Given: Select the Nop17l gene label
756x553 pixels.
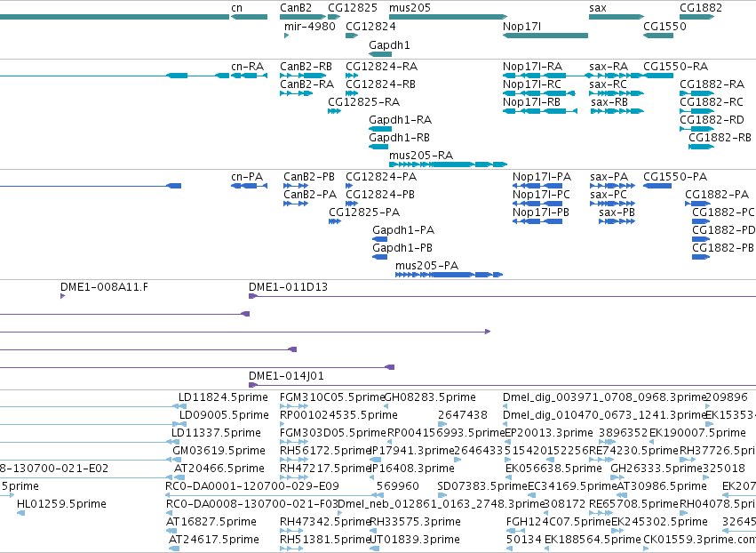Looking at the screenshot, I should (521, 26).
